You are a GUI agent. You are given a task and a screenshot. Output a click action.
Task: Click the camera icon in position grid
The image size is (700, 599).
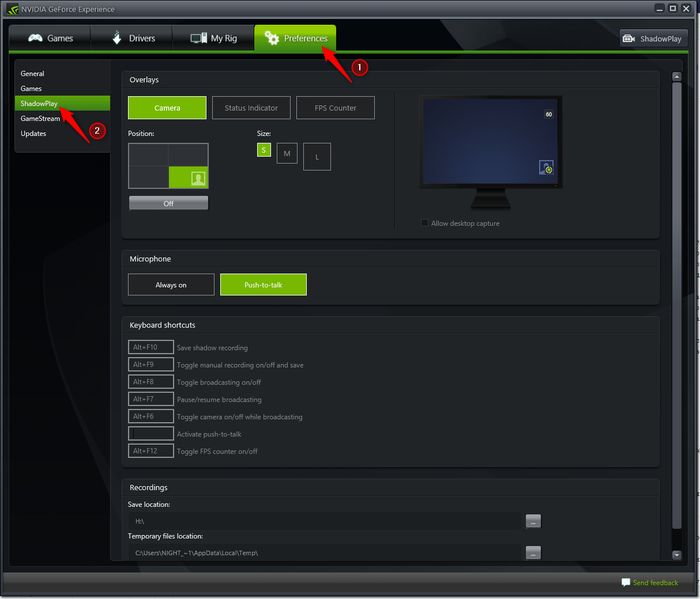(x=198, y=178)
